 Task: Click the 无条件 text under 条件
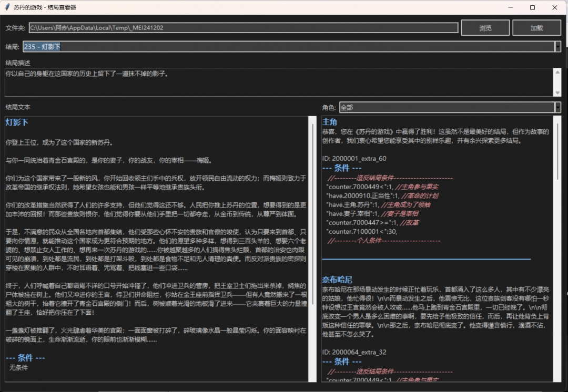(18, 368)
